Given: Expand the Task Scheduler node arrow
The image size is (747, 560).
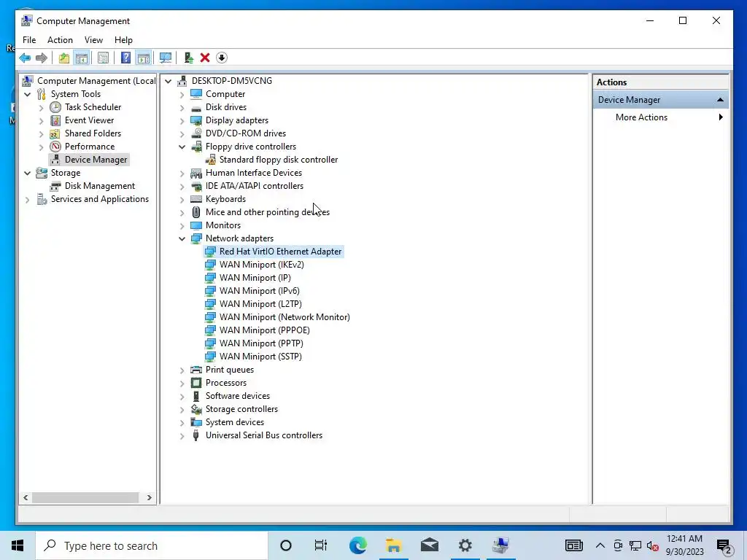Looking at the screenshot, I should point(42,108).
